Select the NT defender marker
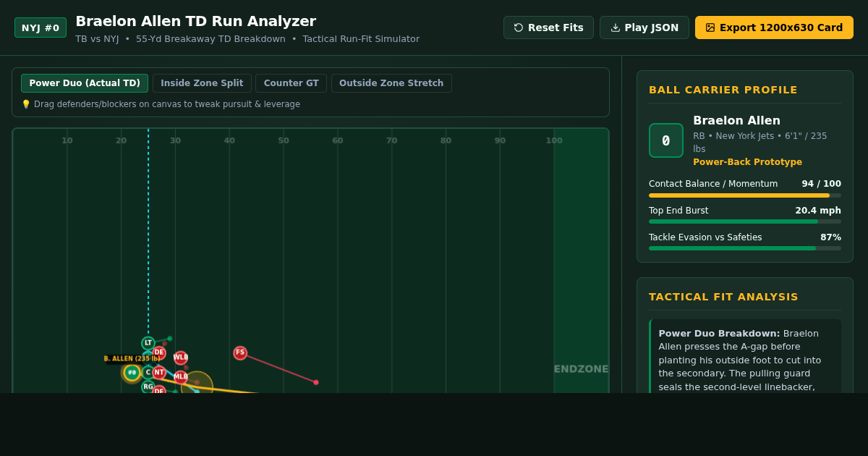Screen dimensions: 868x456 coord(159,372)
